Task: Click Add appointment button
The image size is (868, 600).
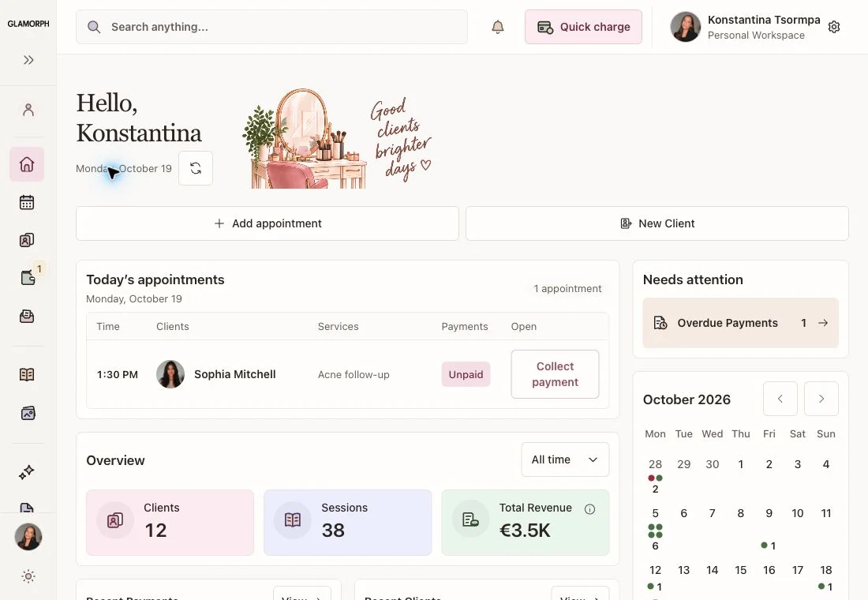Action: click(x=268, y=223)
